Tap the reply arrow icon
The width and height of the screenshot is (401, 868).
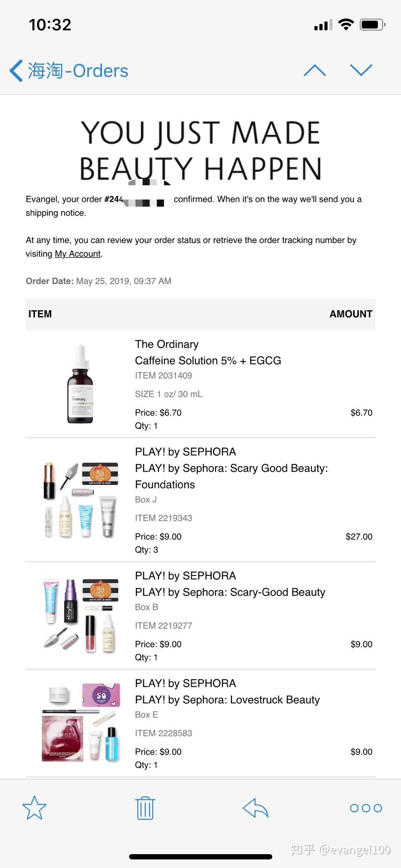255,808
